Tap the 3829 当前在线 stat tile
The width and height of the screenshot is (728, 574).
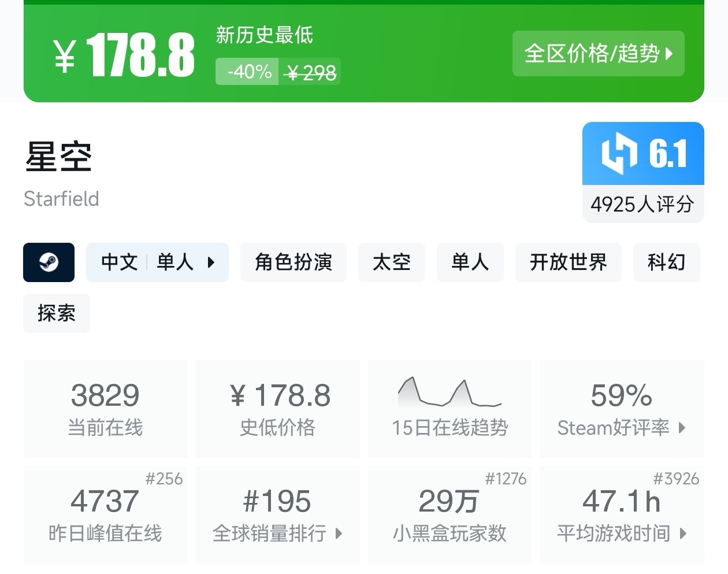click(x=105, y=409)
